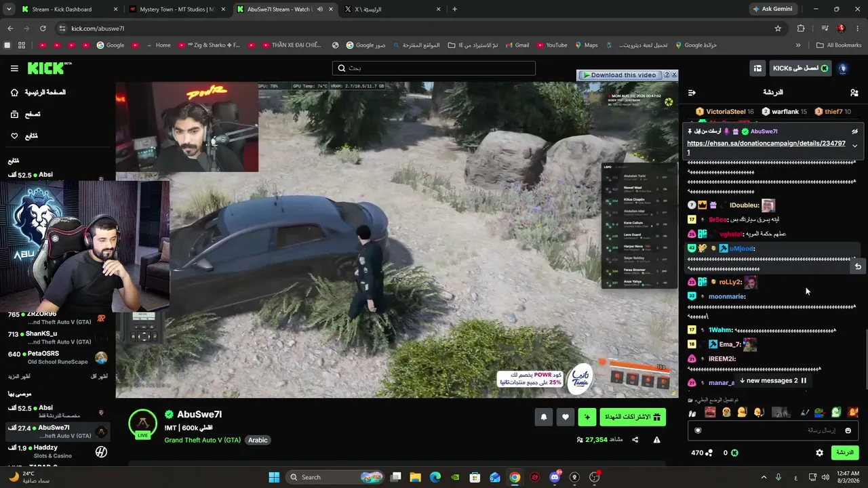
Task: Click the Download this video button
Action: 619,75
